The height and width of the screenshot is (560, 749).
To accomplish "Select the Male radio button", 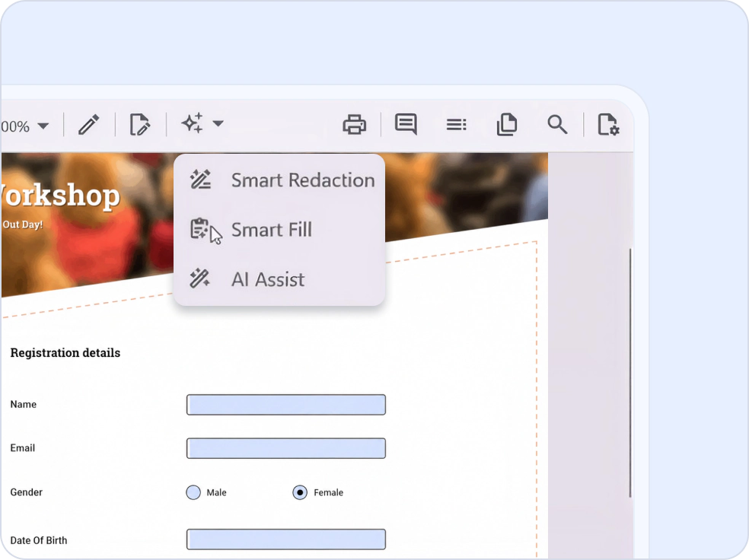I will click(x=193, y=492).
